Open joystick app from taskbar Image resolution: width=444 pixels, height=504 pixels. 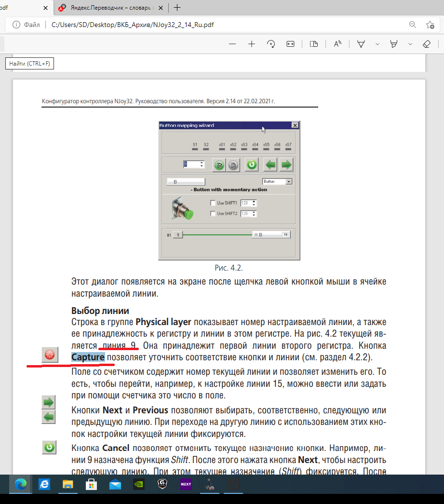click(210, 484)
